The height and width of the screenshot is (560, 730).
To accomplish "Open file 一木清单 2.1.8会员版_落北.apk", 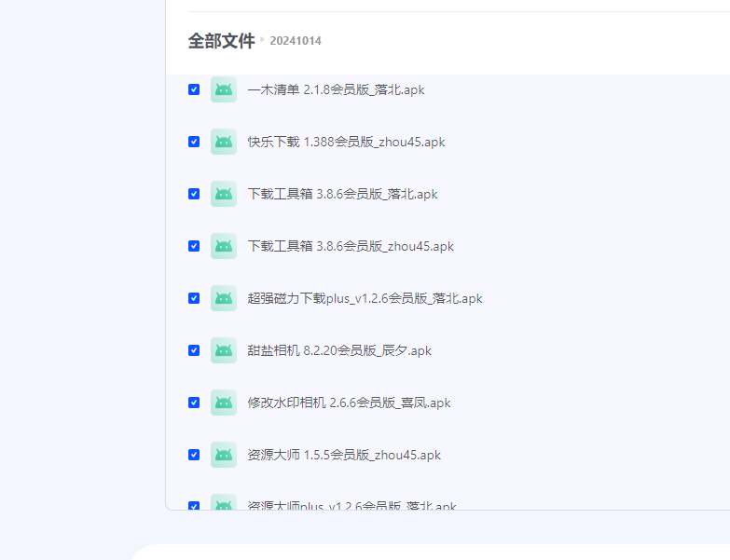I will (x=337, y=89).
